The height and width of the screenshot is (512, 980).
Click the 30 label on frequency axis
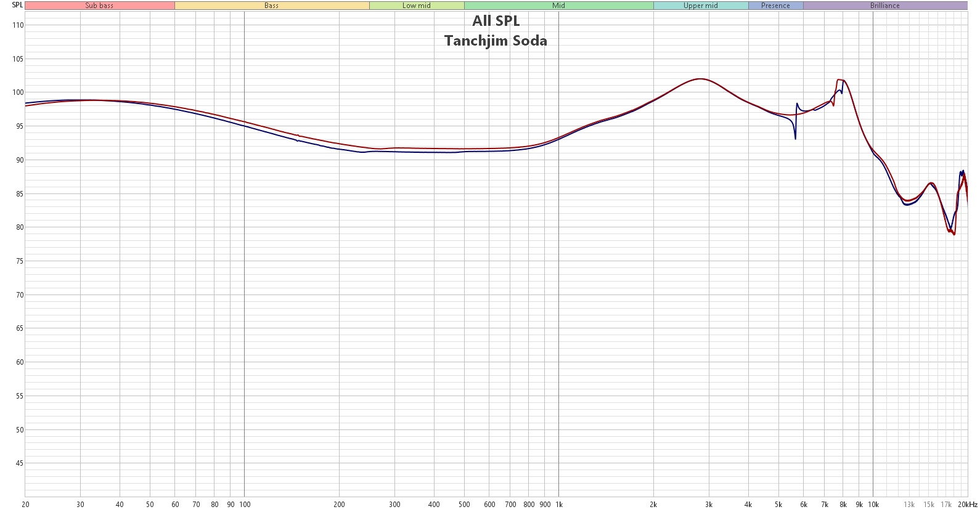click(81, 505)
